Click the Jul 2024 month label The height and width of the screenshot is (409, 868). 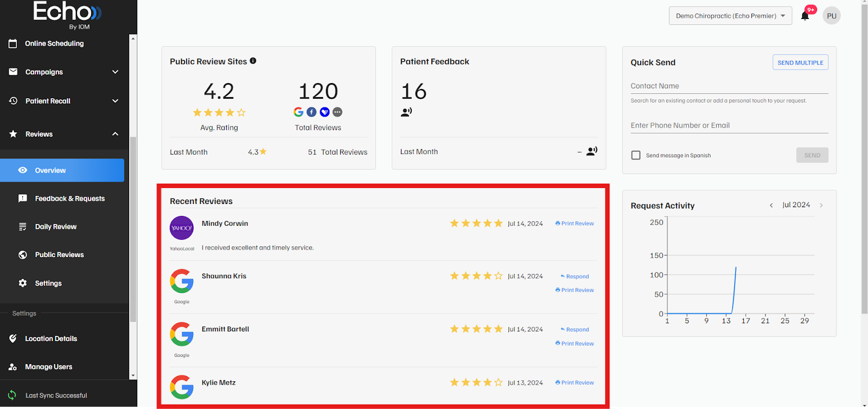click(x=796, y=205)
